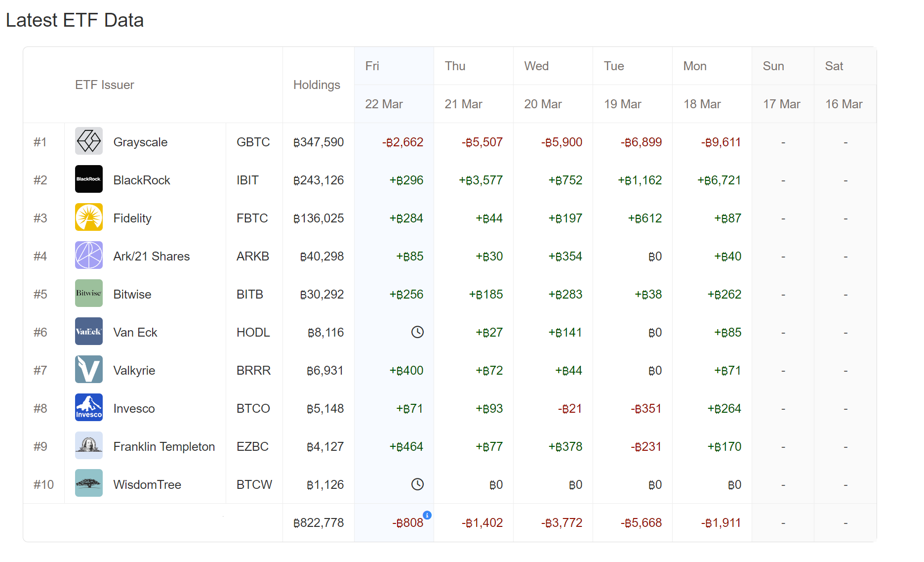
Task: Click the WisdomTree tree logo
Action: pos(89,484)
